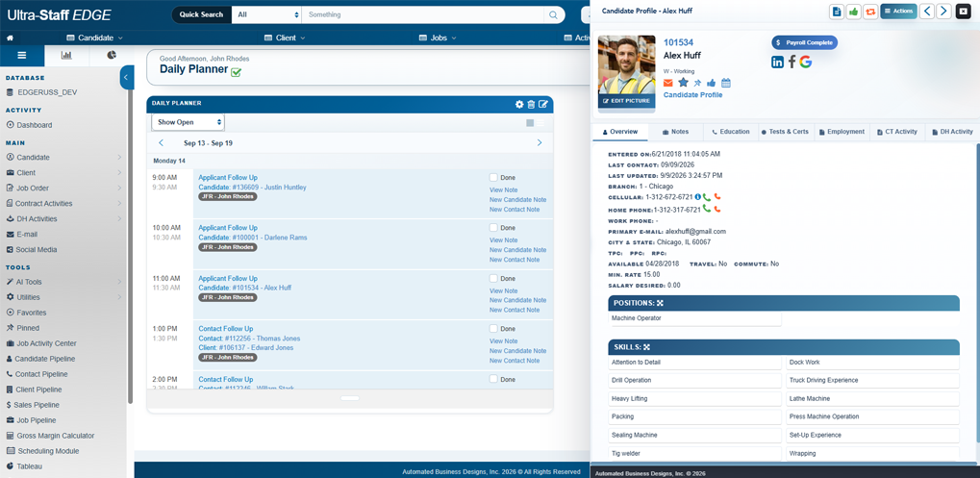Toggle green checkmark beside Daily Planner title

(237, 72)
